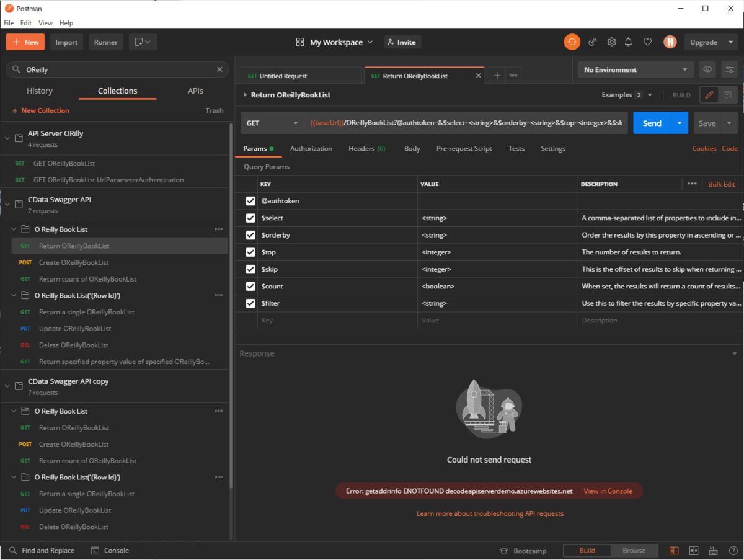Click the Import button
Screen dimensions: 744x560
66,42
